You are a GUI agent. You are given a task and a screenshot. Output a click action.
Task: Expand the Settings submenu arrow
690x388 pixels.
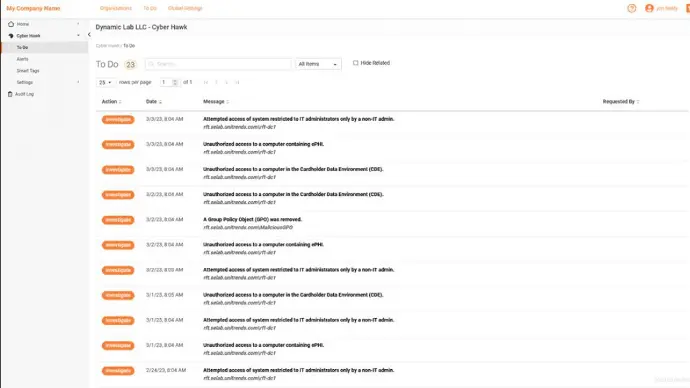78,82
